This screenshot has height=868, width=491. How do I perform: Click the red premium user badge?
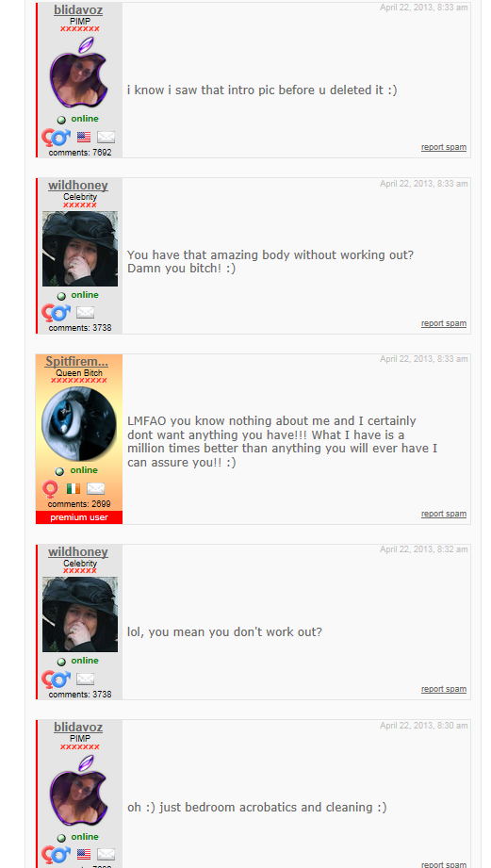point(79,517)
